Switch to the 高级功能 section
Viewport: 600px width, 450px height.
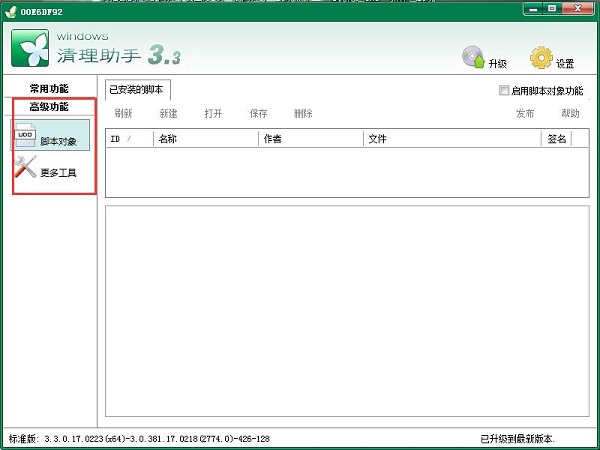click(49, 107)
